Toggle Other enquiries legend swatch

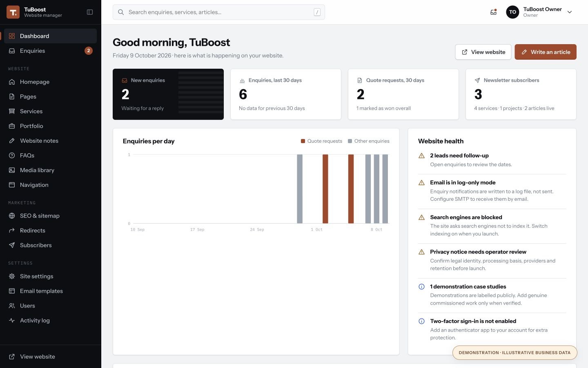pos(350,141)
